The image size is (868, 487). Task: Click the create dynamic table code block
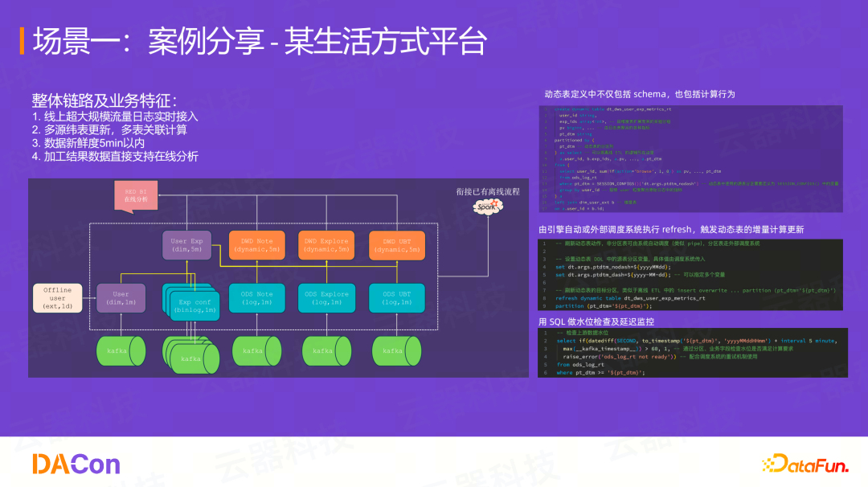coord(691,159)
